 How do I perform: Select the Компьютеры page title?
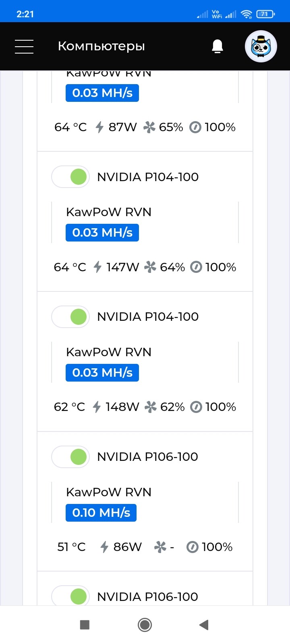101,46
